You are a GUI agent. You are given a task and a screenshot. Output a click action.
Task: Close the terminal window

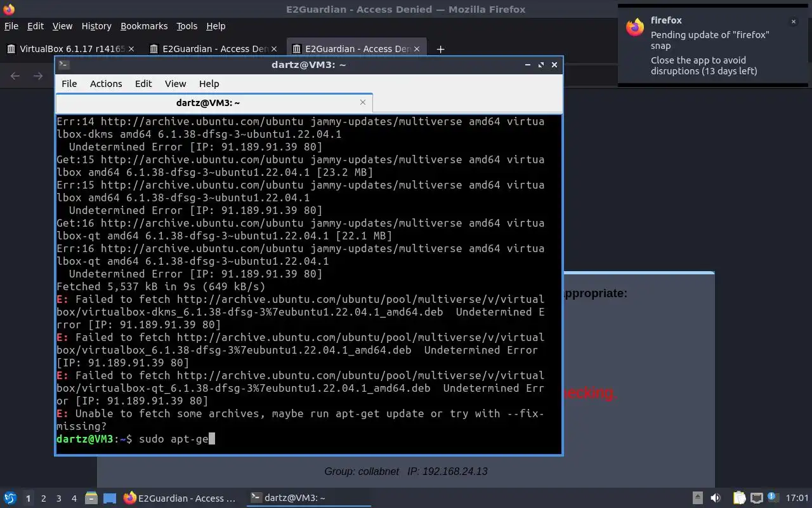tap(554, 65)
